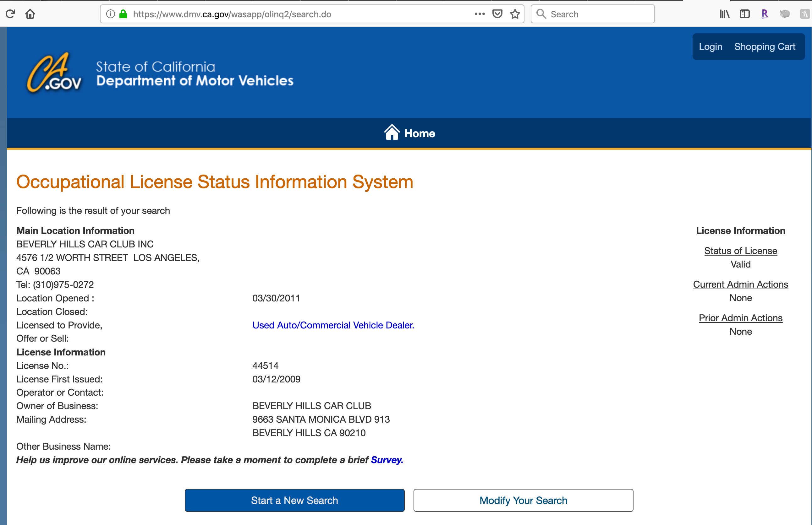Open page actions three-dots menu

[x=479, y=14]
